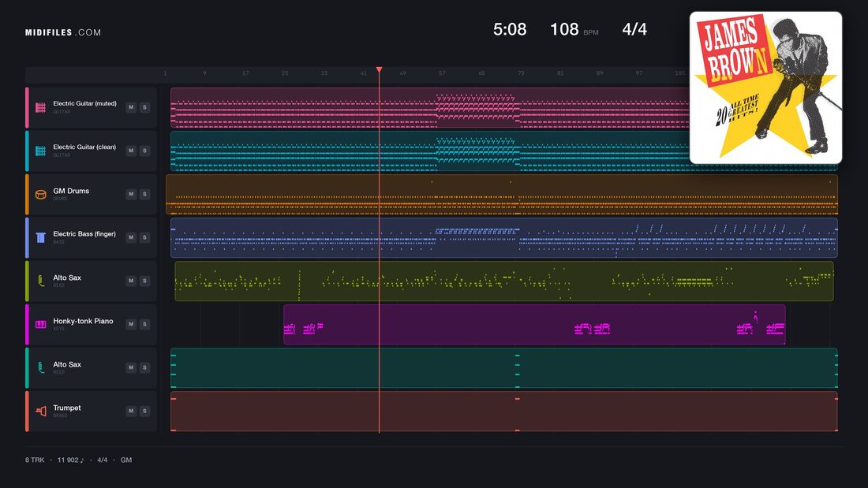
Task: Click the 108 BPM tempo display
Action: (574, 29)
